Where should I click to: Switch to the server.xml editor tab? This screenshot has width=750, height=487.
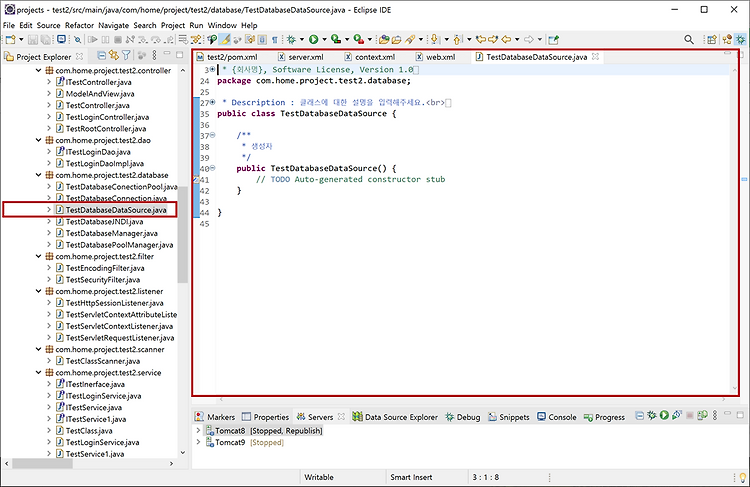tap(301, 57)
